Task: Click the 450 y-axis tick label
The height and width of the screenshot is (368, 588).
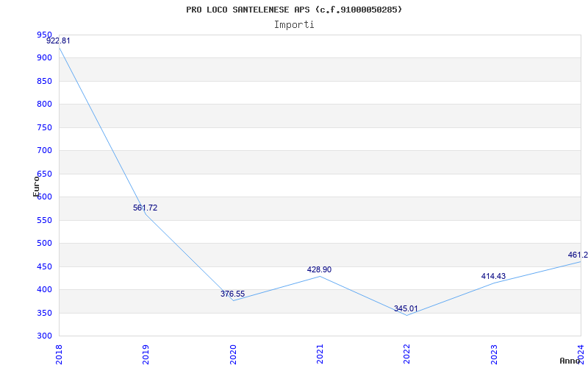Action: [x=44, y=266]
